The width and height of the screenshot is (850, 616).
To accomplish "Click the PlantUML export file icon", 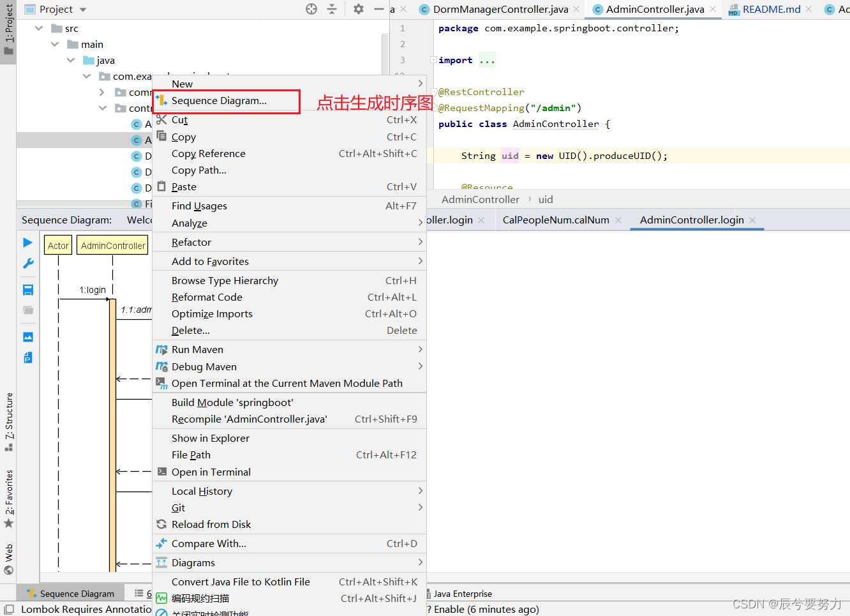I will 28,357.
